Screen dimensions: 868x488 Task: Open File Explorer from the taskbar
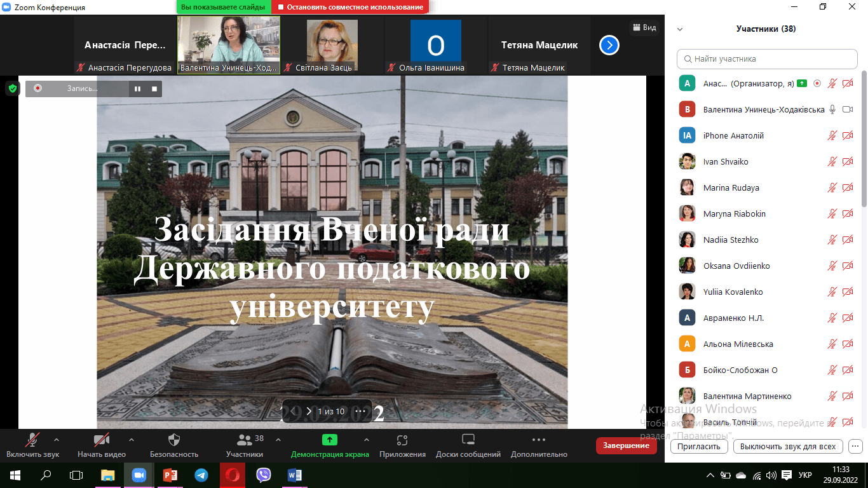pyautogui.click(x=108, y=475)
